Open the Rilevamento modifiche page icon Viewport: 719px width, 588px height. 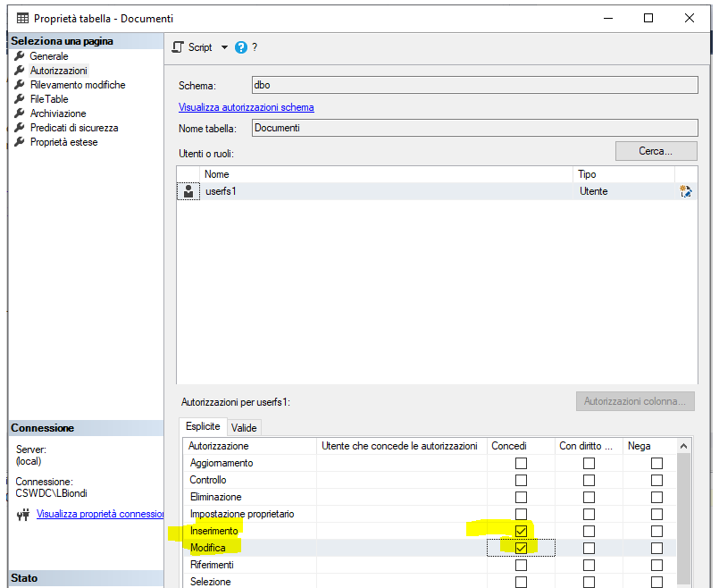click(21, 84)
